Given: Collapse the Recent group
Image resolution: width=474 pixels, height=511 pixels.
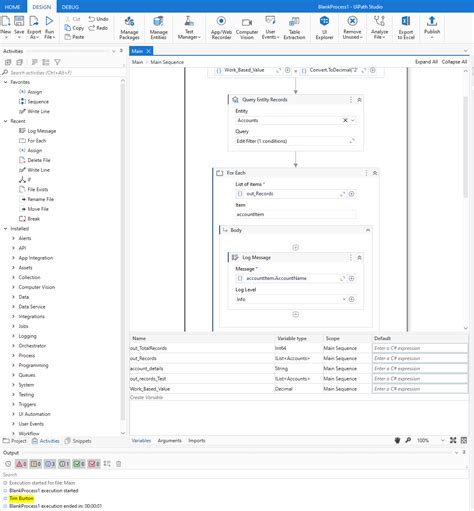Looking at the screenshot, I should click(6, 121).
